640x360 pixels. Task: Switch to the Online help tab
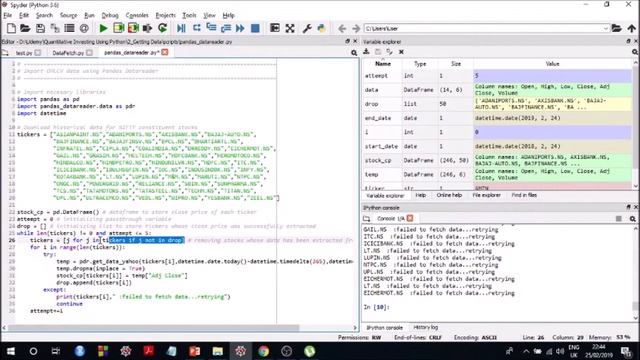449,196
